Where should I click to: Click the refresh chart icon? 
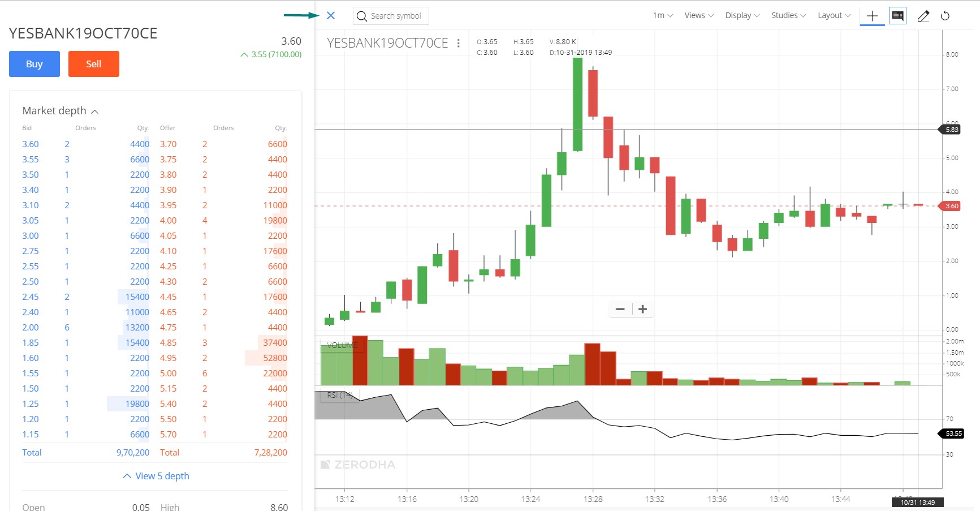point(945,16)
